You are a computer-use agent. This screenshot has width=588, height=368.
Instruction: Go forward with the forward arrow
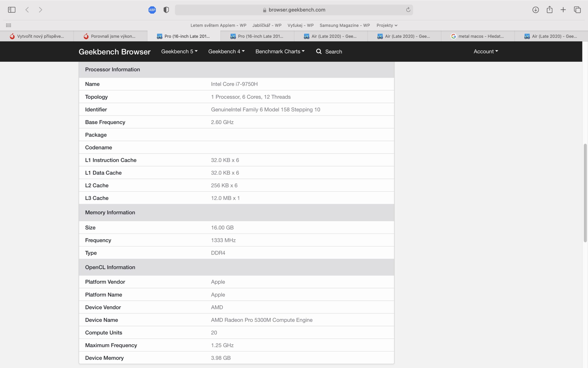(41, 10)
